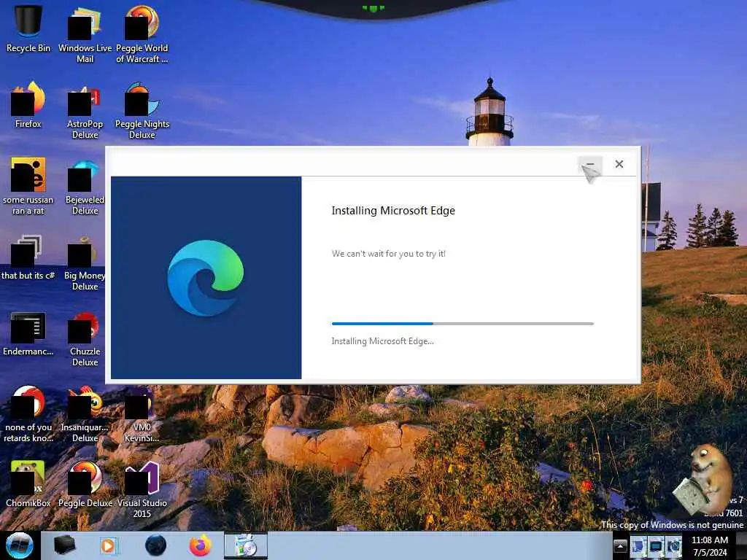Click the dark globe taskbar icon
The width and height of the screenshot is (747, 560).
tap(156, 545)
